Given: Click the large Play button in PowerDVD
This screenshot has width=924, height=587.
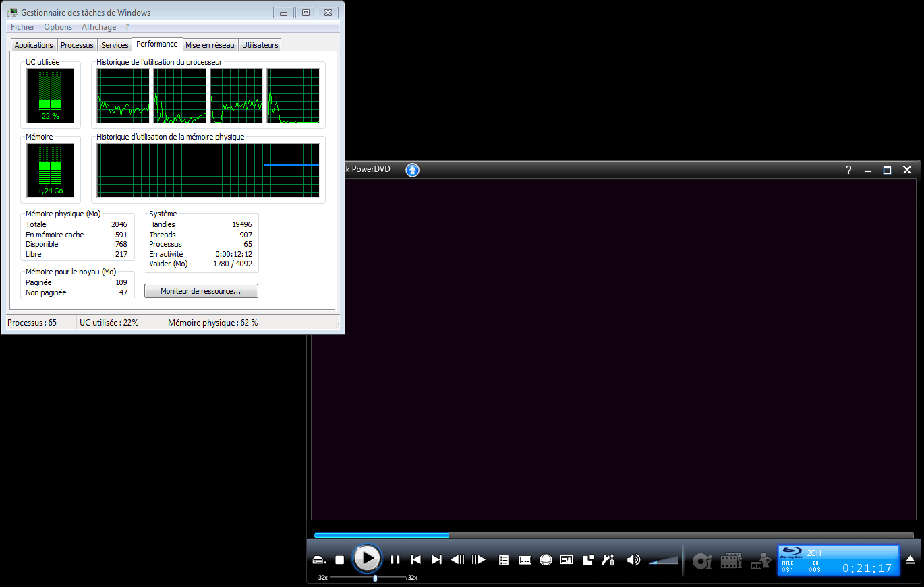Looking at the screenshot, I should (x=367, y=558).
